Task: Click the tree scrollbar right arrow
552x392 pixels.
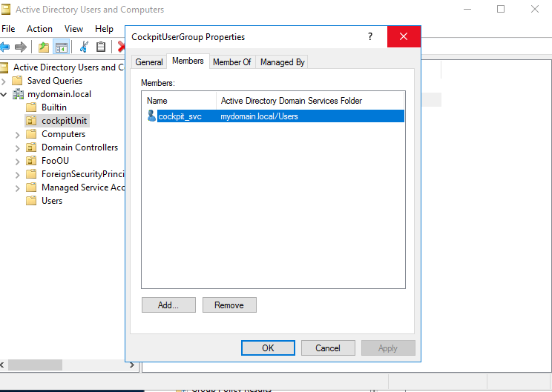Action: [x=132, y=365]
